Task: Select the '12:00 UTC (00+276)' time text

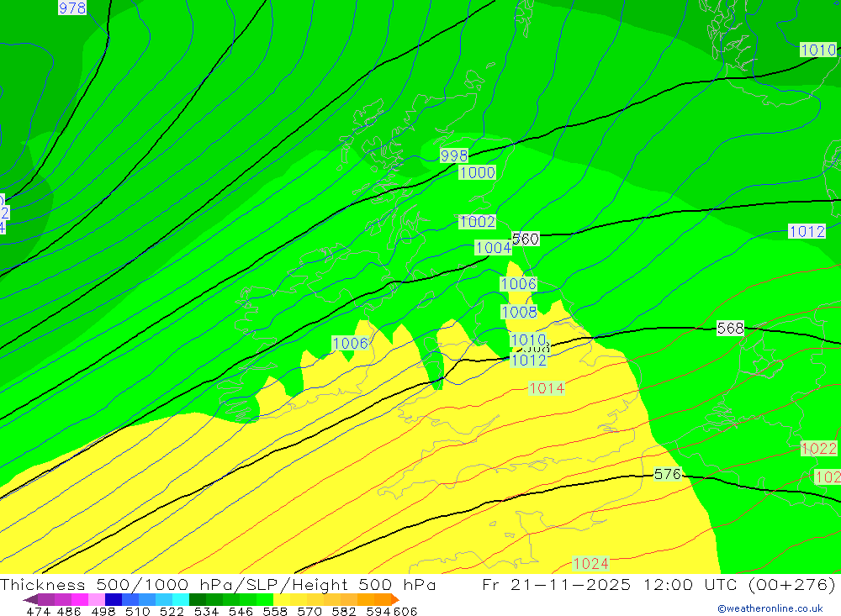Action: coord(739,584)
